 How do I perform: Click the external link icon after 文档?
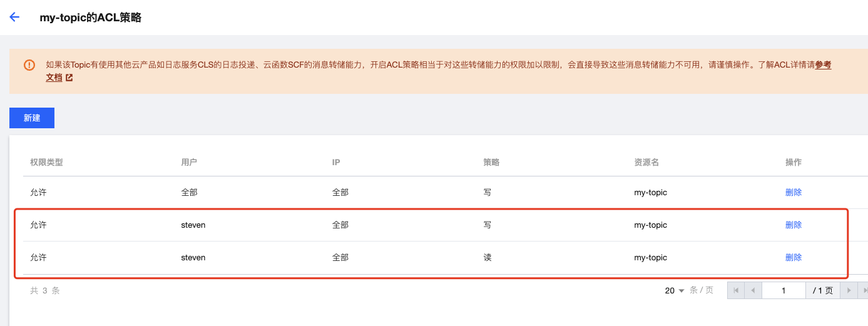pyautogui.click(x=69, y=78)
